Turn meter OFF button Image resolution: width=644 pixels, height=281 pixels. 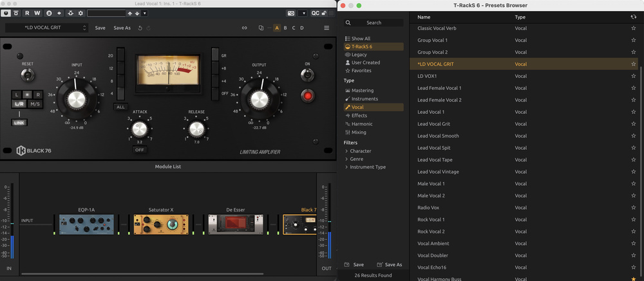tap(215, 93)
